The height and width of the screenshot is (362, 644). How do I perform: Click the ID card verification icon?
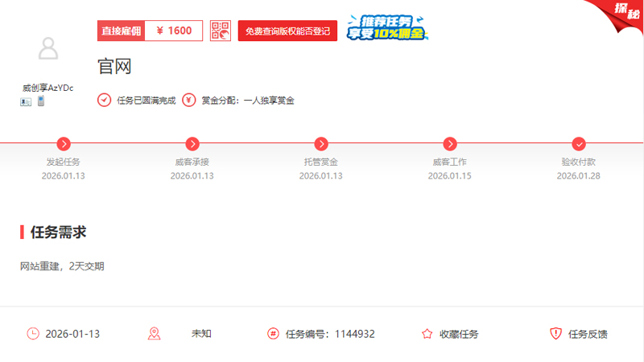[x=26, y=101]
